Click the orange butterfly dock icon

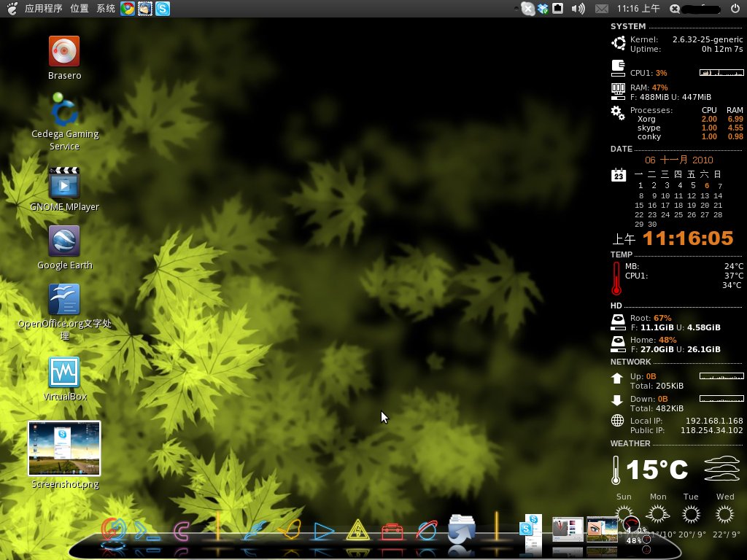289,529
